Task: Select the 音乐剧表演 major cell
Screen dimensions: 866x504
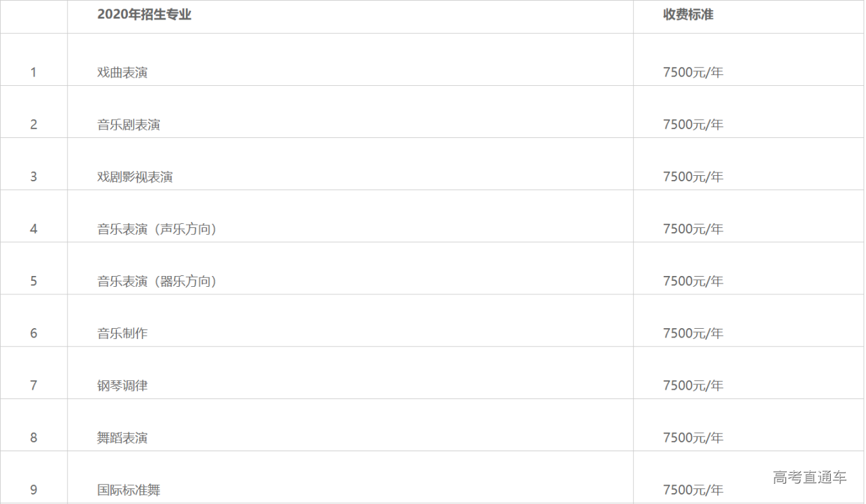Action: (x=129, y=124)
